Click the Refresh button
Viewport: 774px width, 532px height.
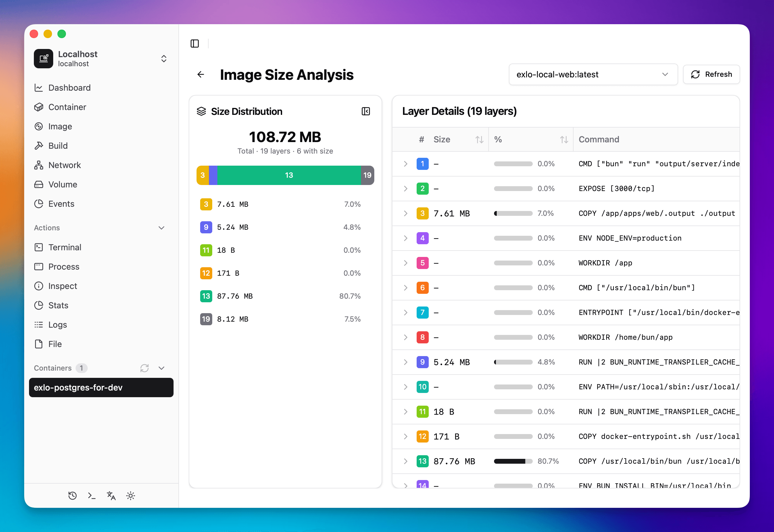[x=711, y=74]
